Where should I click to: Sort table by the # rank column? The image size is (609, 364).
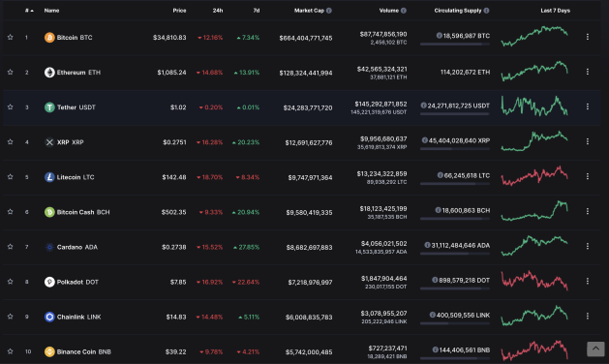point(29,11)
